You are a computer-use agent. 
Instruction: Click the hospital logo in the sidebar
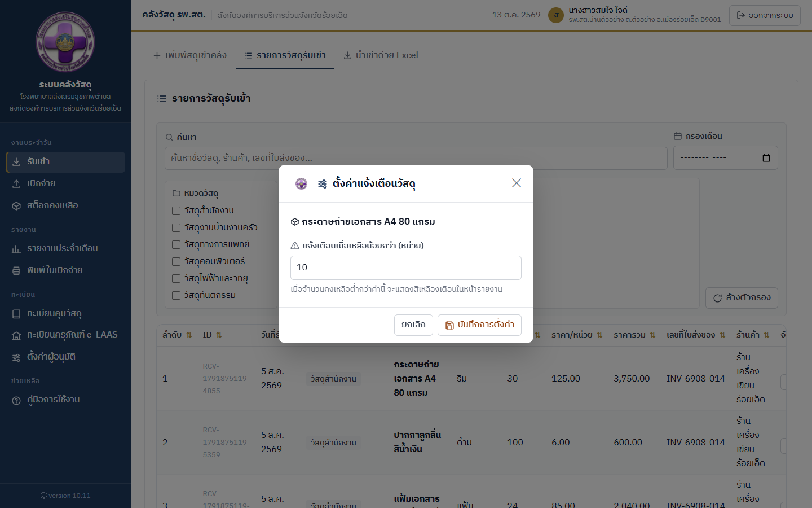(x=65, y=42)
